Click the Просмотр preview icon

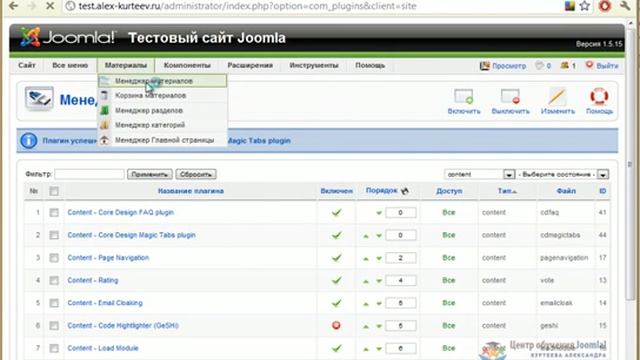pos(484,66)
